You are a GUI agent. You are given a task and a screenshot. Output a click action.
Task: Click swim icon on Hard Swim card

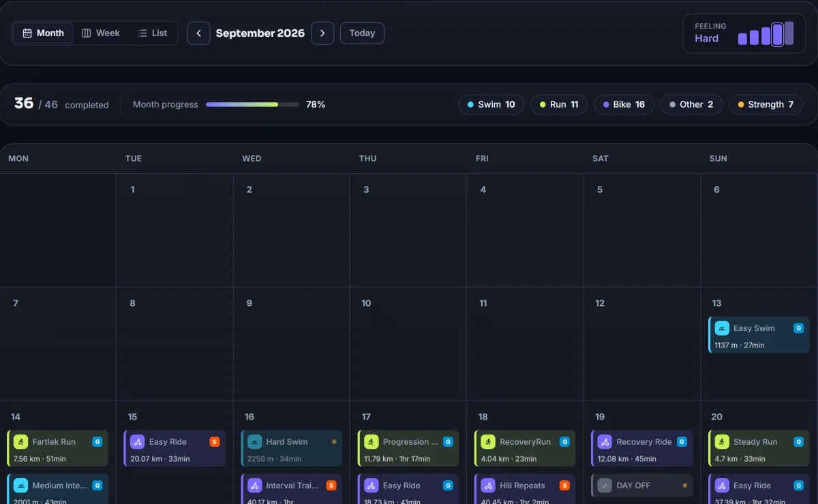pos(254,442)
